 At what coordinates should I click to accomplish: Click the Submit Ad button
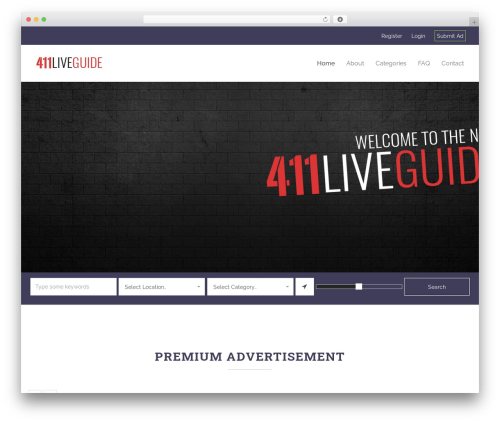pos(450,36)
